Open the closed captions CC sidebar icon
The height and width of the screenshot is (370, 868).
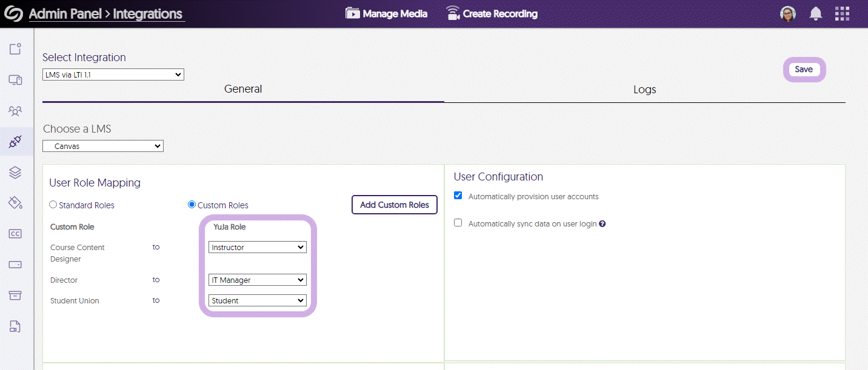tap(16, 234)
